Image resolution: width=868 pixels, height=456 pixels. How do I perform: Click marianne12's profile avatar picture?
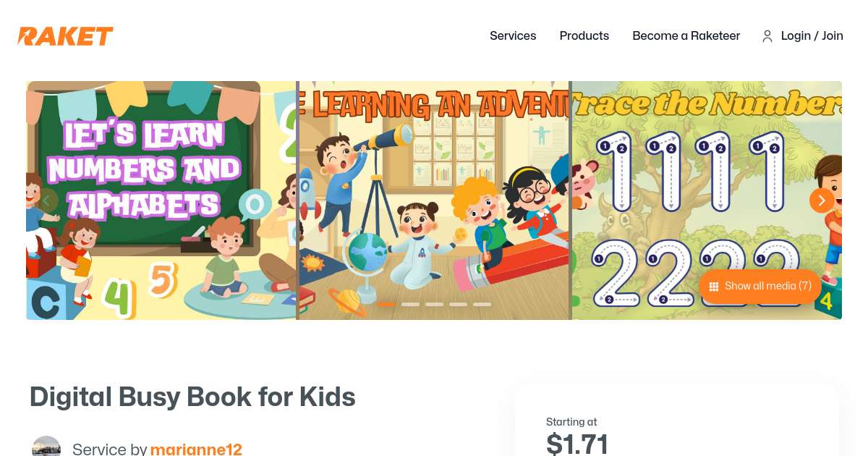click(x=46, y=446)
